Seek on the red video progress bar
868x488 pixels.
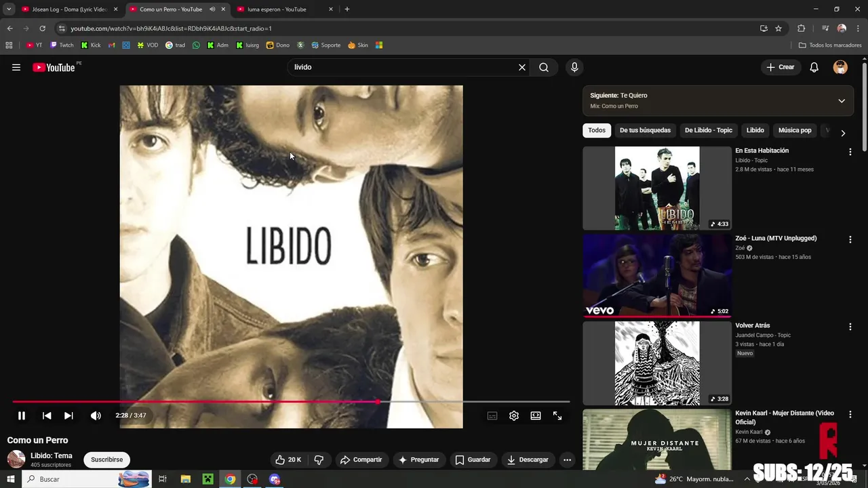tap(291, 402)
